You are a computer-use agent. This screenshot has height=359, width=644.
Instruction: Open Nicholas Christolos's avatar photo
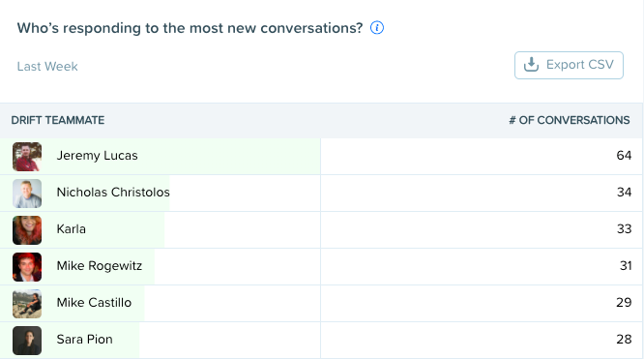click(x=27, y=194)
